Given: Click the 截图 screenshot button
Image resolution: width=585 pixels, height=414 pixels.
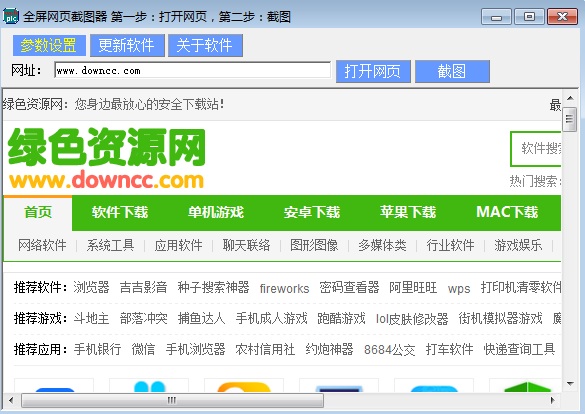Looking at the screenshot, I should [x=452, y=71].
